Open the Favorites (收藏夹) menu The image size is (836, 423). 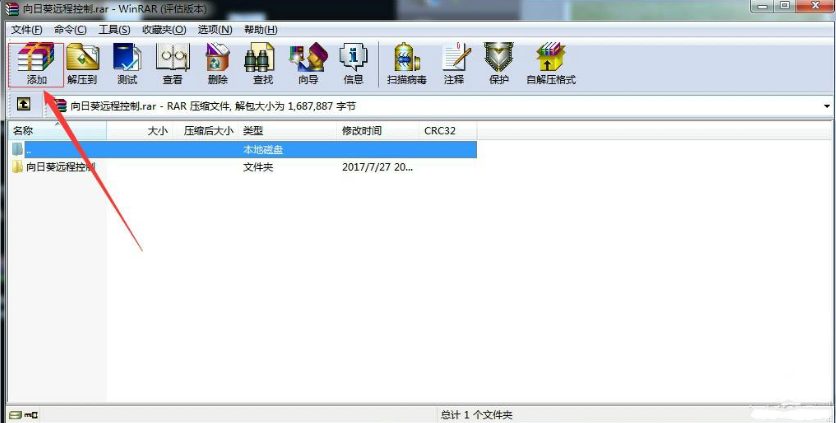pyautogui.click(x=164, y=30)
